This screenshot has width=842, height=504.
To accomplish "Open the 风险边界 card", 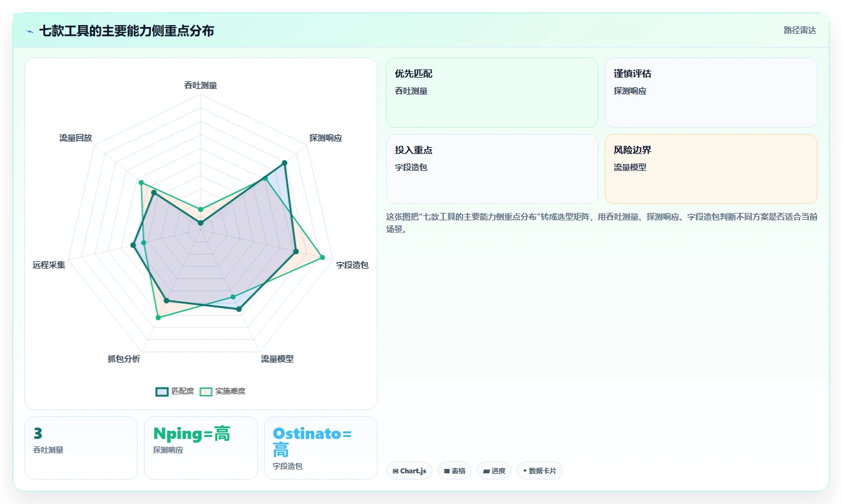I will point(711,169).
